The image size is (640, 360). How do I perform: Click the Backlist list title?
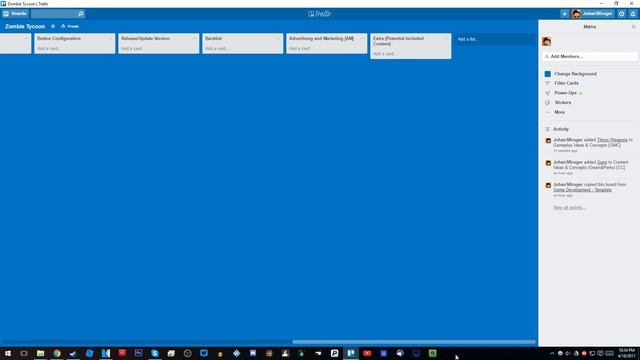pyautogui.click(x=213, y=38)
